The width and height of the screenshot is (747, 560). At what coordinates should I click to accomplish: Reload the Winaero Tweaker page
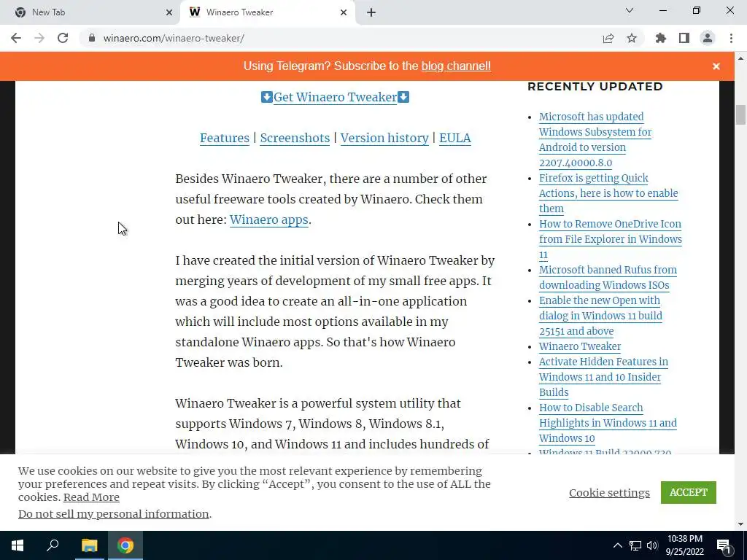tap(63, 38)
